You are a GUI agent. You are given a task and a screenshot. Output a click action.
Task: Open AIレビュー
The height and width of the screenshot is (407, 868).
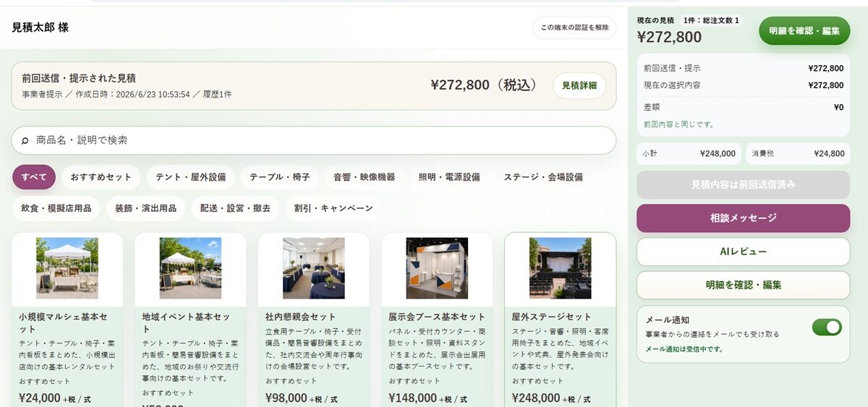743,252
